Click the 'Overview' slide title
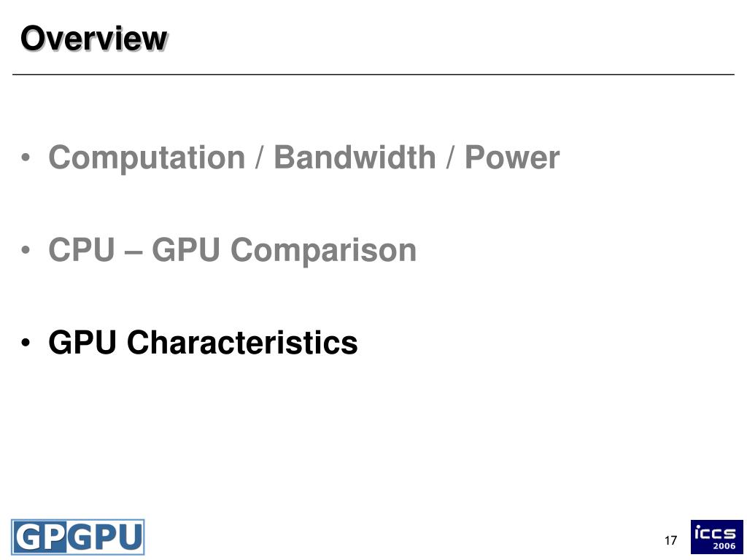The image size is (747, 560). point(94,39)
